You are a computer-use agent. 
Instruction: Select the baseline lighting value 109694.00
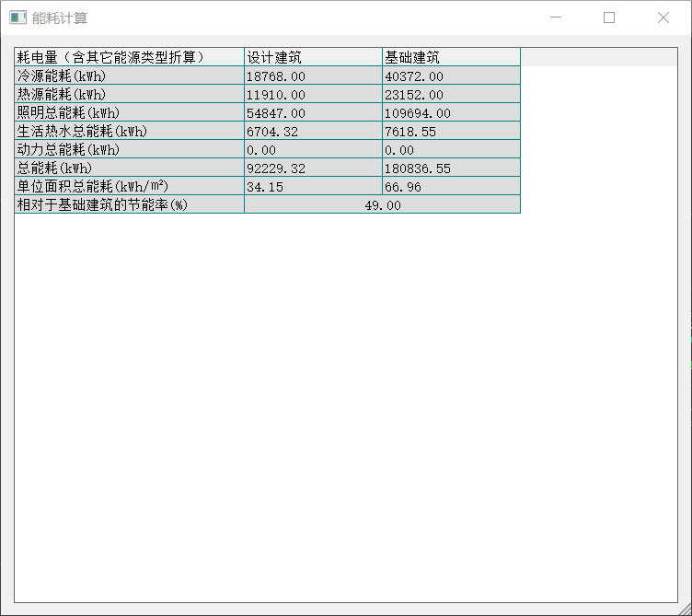tap(451, 112)
